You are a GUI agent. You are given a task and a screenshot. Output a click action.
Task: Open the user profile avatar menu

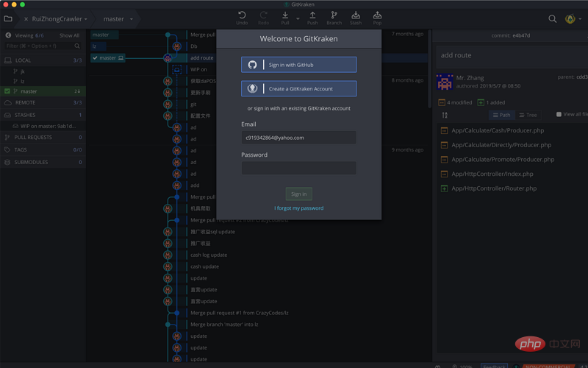point(570,19)
